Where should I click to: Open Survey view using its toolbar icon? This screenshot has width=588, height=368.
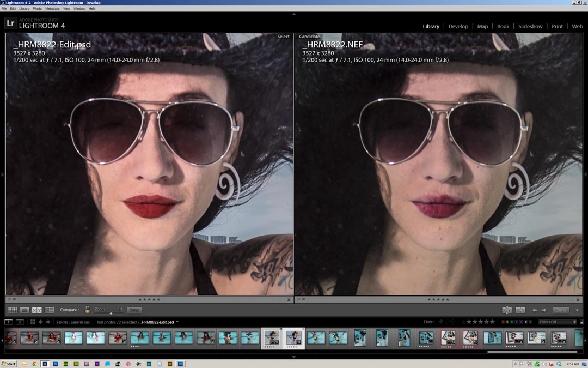(x=48, y=310)
